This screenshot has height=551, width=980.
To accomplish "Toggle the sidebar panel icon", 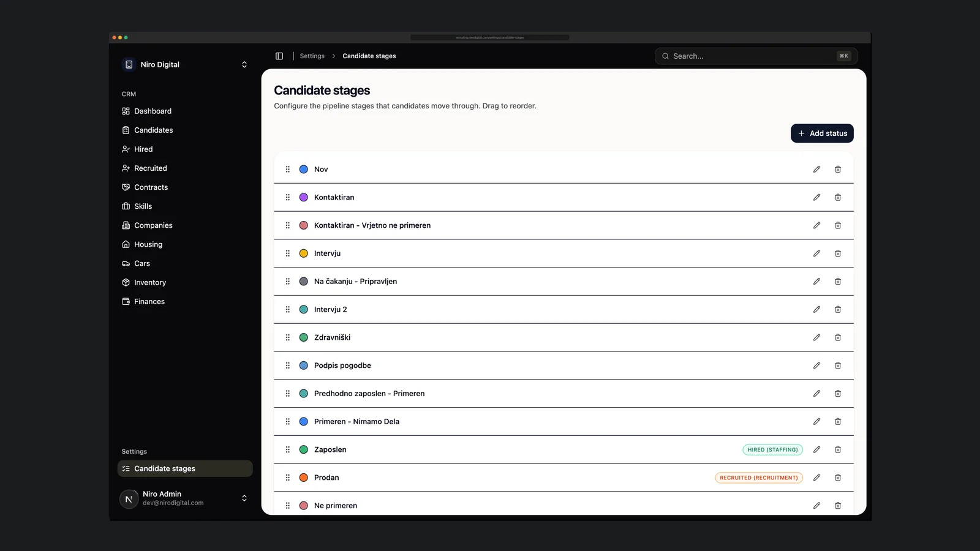I will [x=279, y=56].
